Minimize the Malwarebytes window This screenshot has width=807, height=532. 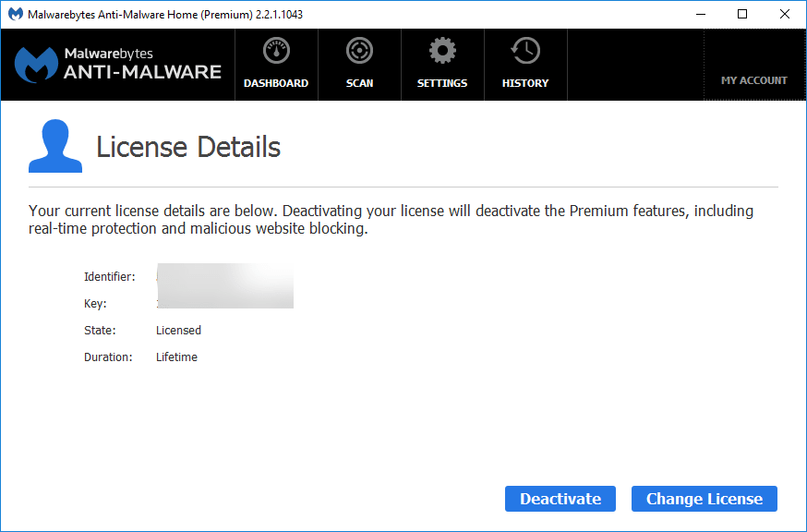[701, 14]
